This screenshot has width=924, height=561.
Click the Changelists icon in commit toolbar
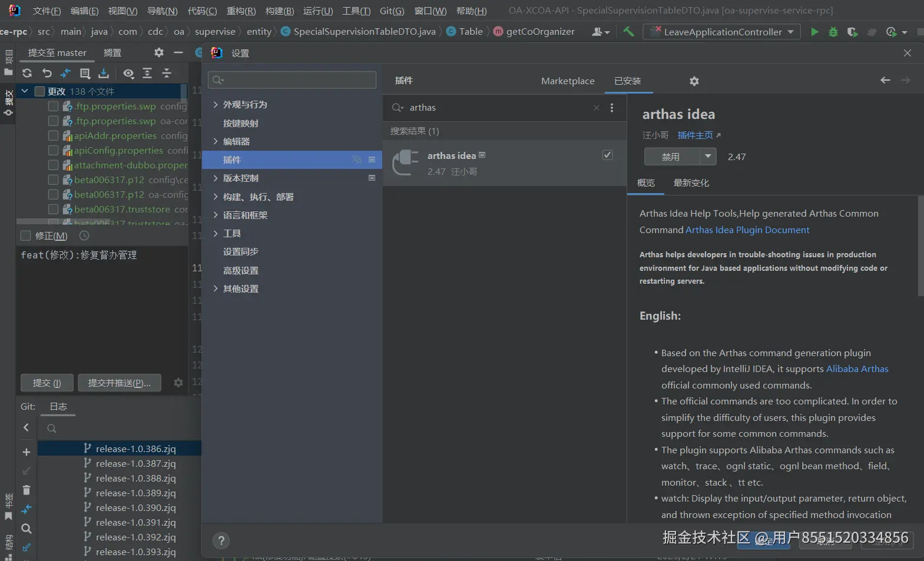click(85, 73)
